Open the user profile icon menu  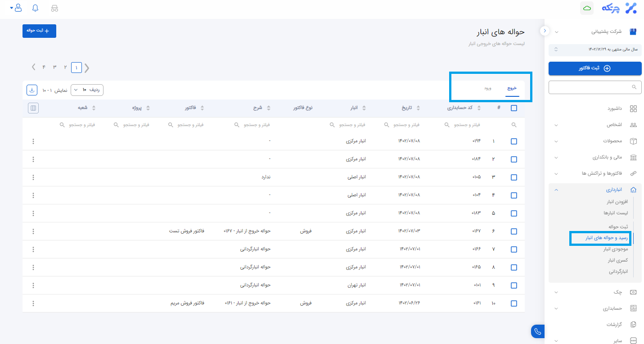(18, 8)
